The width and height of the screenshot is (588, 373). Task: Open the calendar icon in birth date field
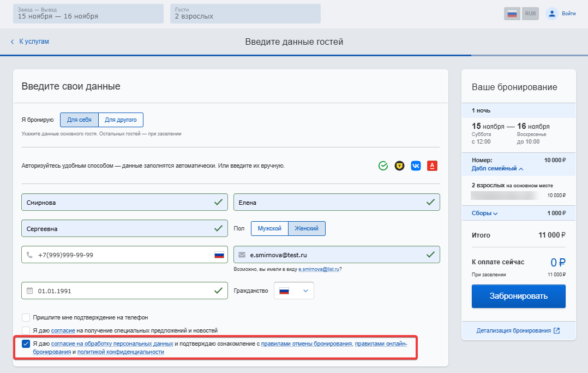tap(30, 291)
